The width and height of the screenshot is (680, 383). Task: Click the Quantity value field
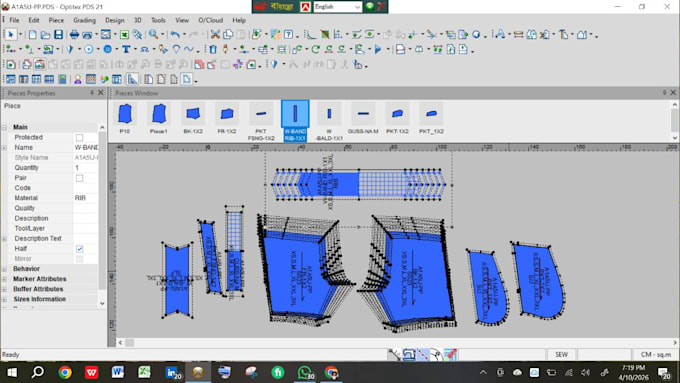[x=85, y=168]
